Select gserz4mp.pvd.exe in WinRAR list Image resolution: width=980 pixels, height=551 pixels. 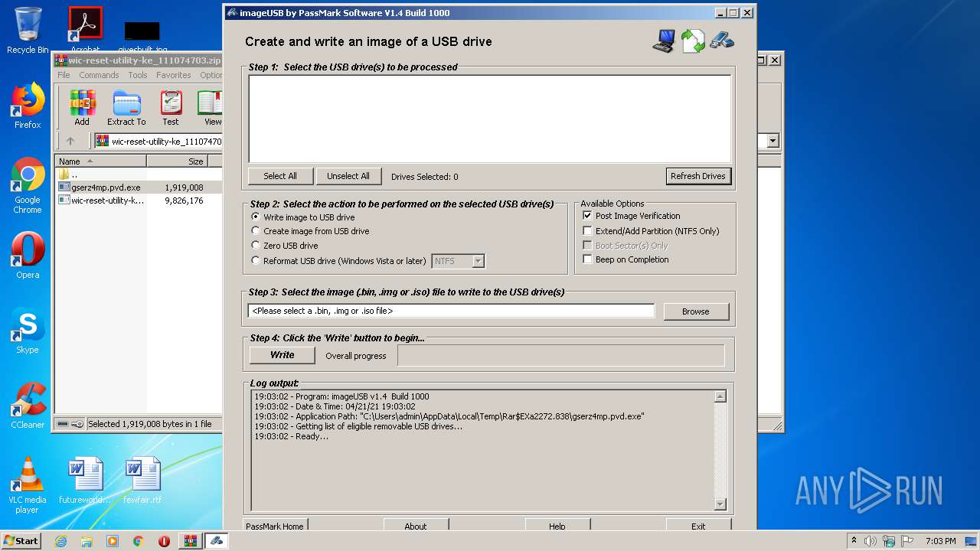139,187
